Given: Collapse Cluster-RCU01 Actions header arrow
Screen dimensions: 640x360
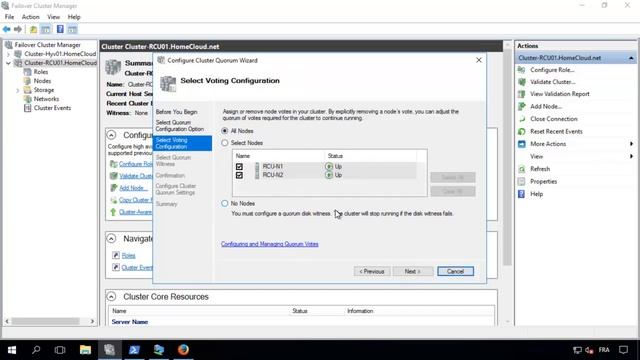Looking at the screenshot, I should tap(631, 58).
